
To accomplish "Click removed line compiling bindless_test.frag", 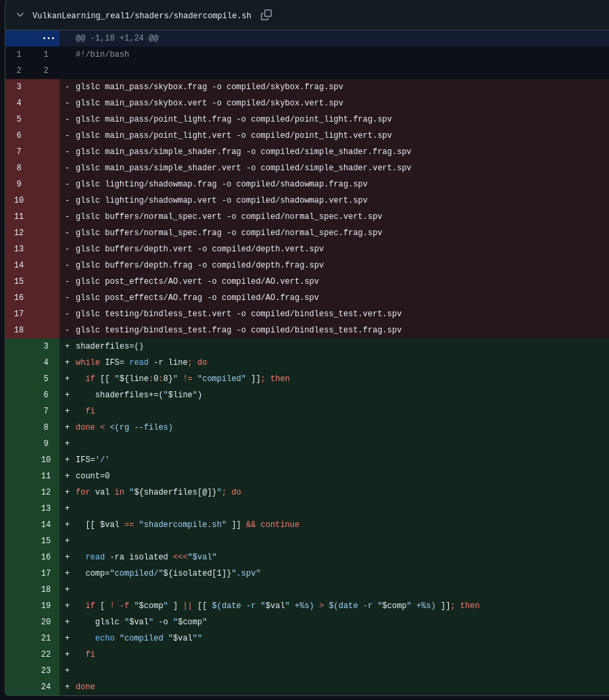I will click(x=239, y=330).
